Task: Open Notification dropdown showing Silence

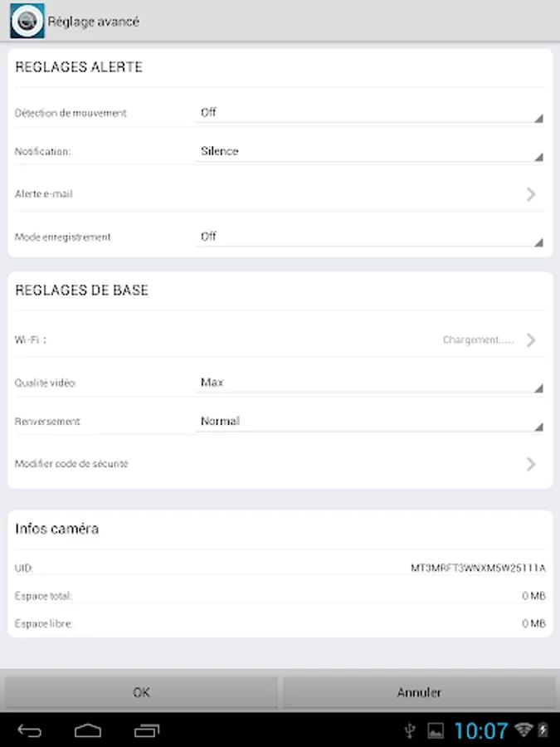Action: 369,152
